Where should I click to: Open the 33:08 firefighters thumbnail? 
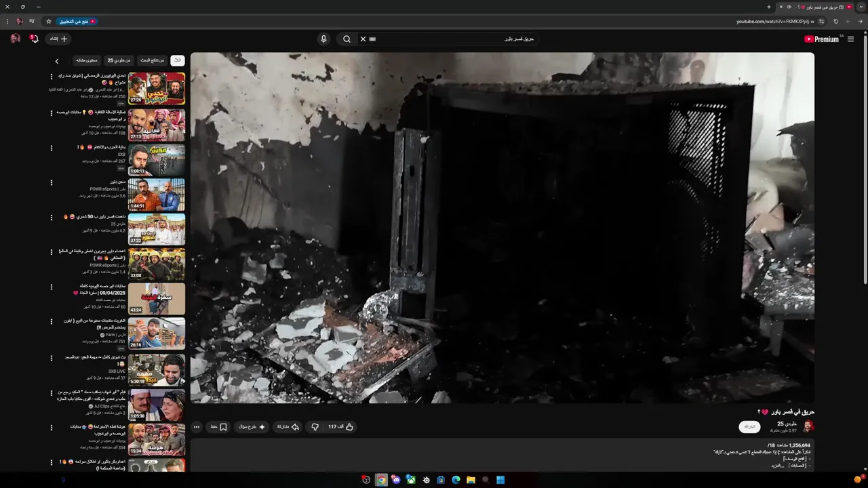[157, 264]
